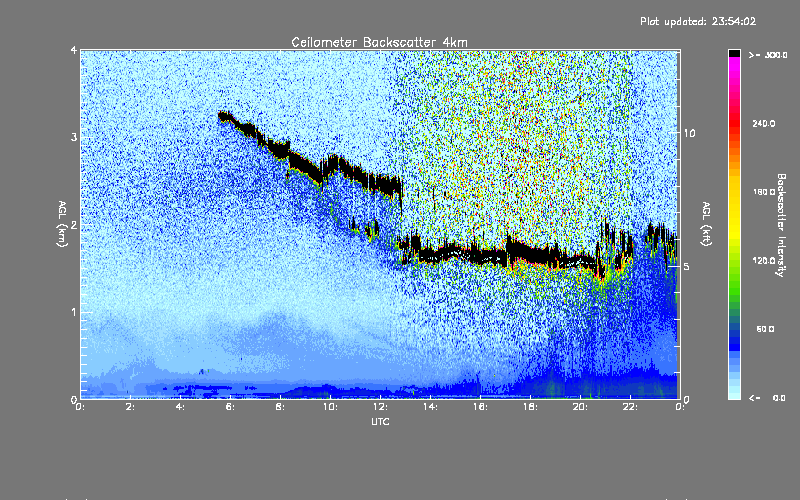800x500 pixels.
Task: Click the '14:' time tick label
Action: 430,407
